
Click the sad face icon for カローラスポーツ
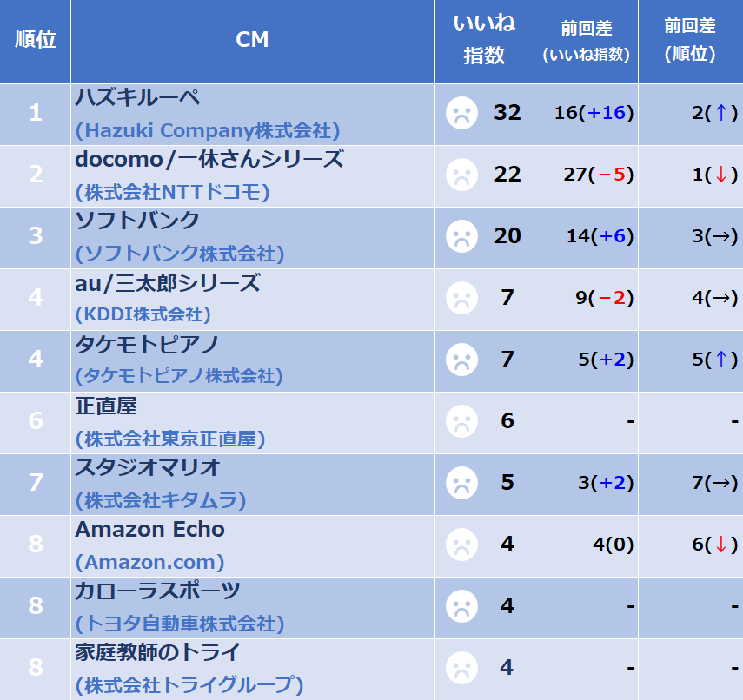click(461, 605)
